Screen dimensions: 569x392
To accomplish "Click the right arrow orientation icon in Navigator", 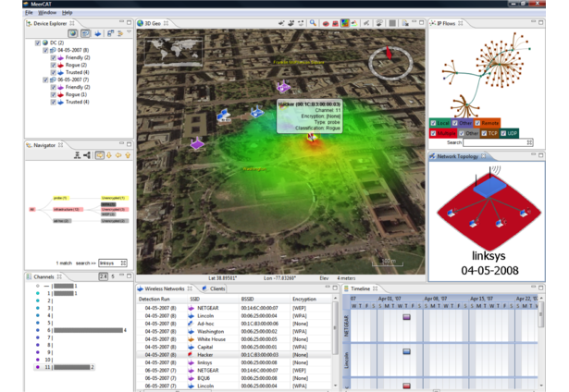I will [x=99, y=155].
